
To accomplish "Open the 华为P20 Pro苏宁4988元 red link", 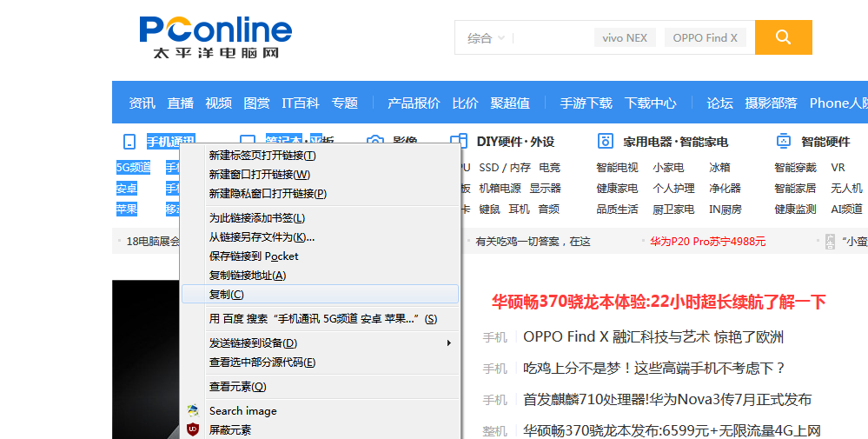I will coord(708,242).
